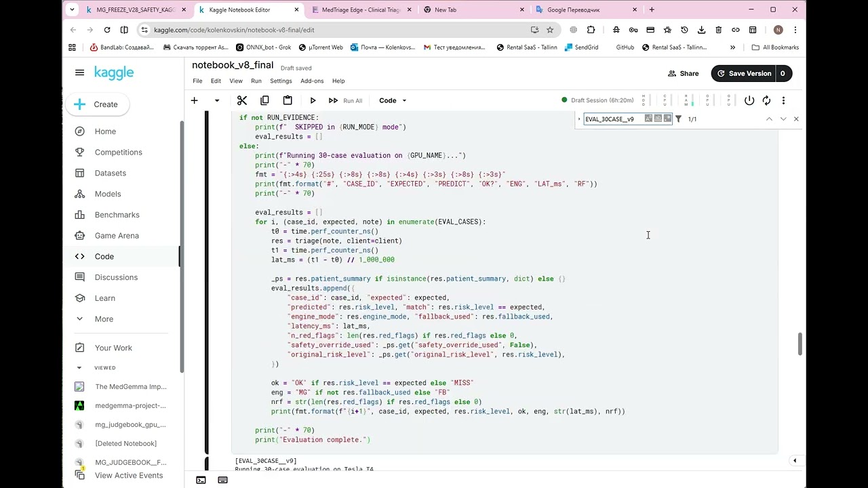868x488 pixels.
Task: Click the restart session refresh icon
Action: [x=766, y=100]
